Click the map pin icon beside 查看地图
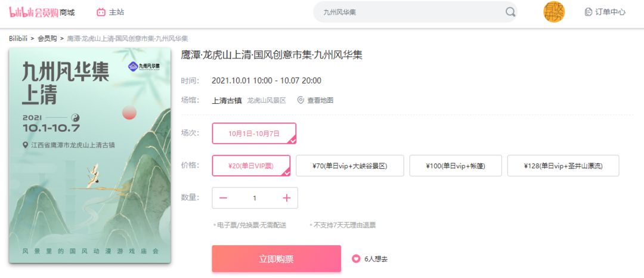The width and height of the screenshot is (644, 278). click(x=301, y=100)
